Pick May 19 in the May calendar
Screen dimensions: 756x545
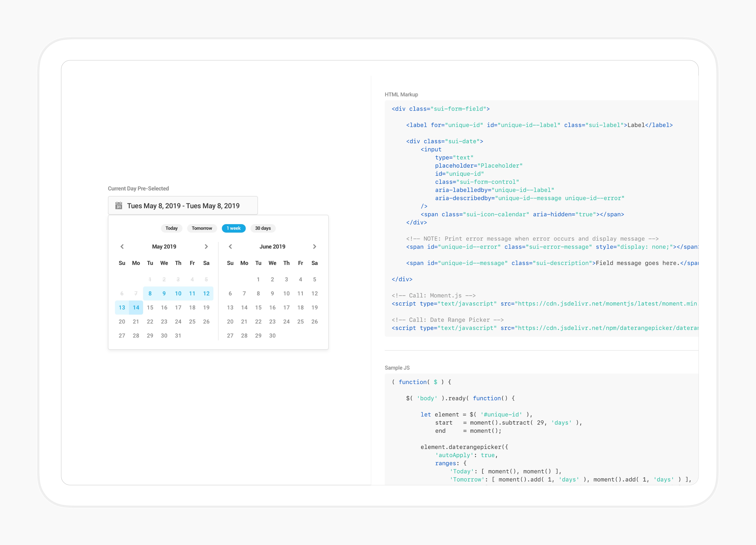[x=206, y=308]
